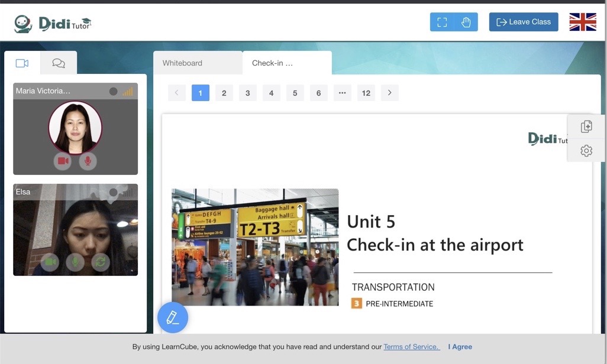Add a new page from side panel

[x=586, y=126]
